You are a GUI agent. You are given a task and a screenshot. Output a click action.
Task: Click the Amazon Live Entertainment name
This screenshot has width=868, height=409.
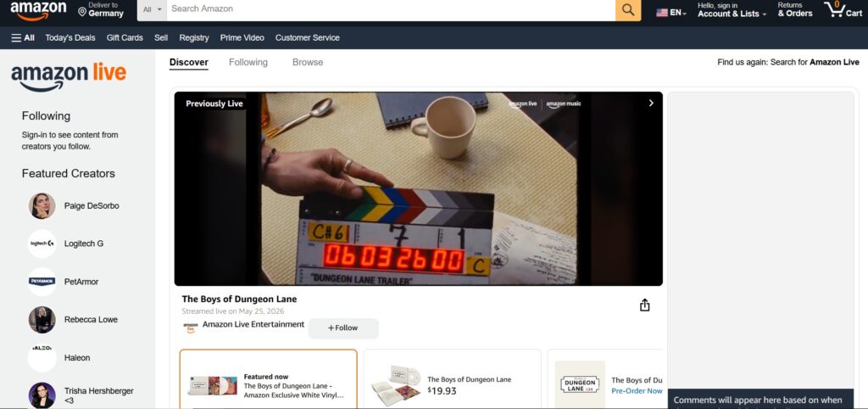pos(253,324)
